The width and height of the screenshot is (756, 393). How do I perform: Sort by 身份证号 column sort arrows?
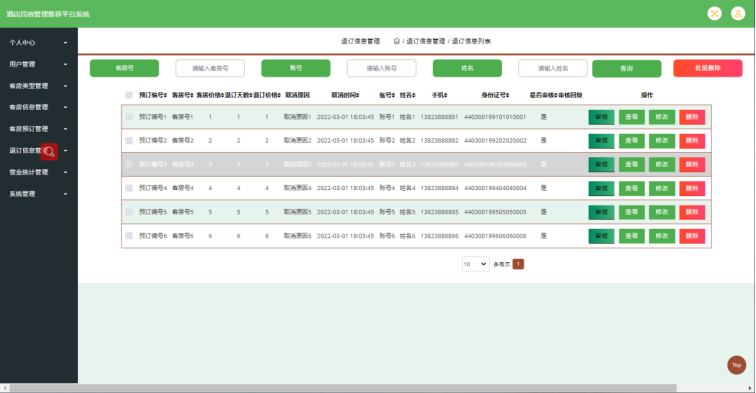pos(508,95)
